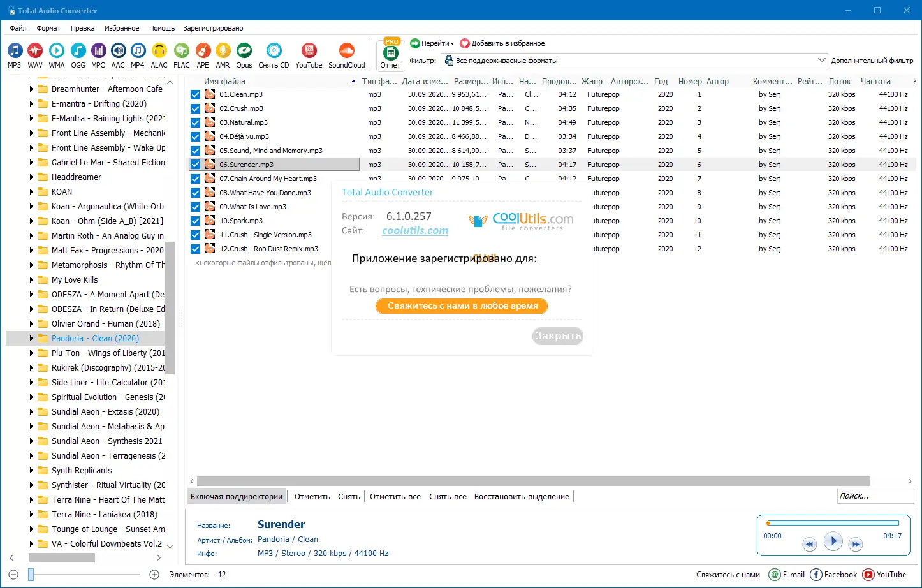Toggle Включая поддиректории option
Image resolution: width=922 pixels, height=588 pixels.
click(237, 497)
